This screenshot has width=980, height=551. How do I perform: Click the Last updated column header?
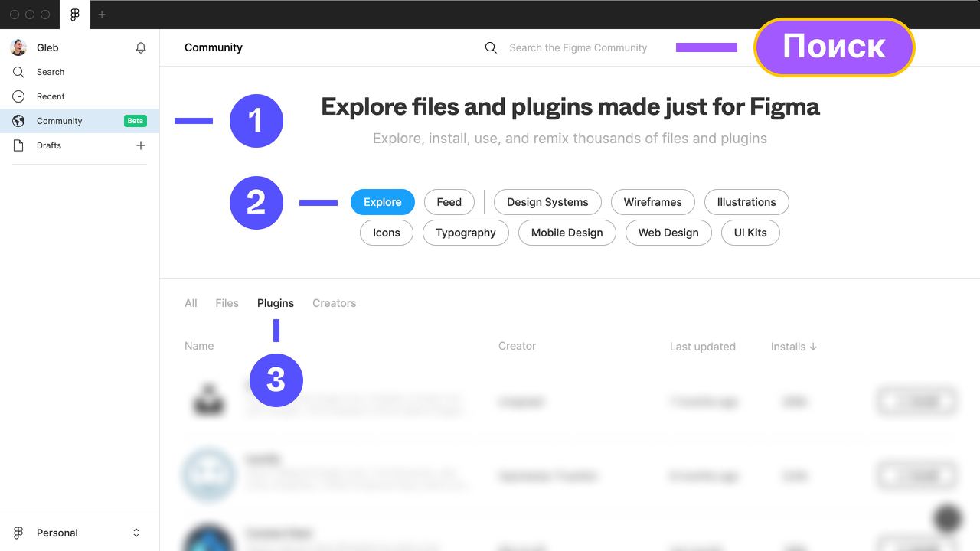click(703, 347)
